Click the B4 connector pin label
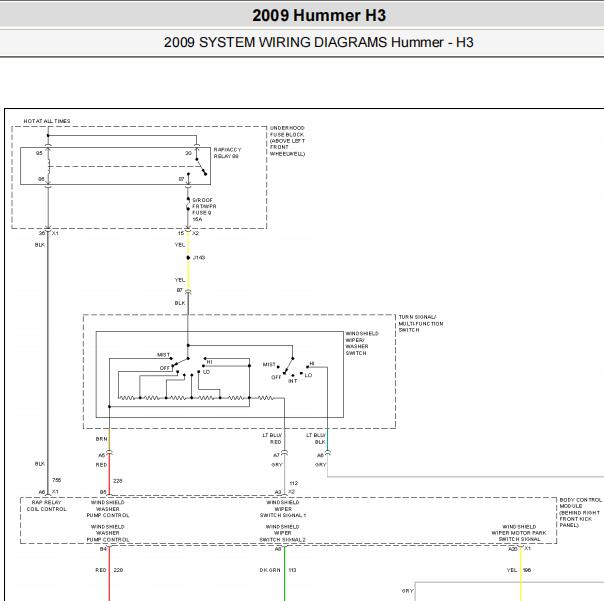The image size is (604, 601). point(103,549)
